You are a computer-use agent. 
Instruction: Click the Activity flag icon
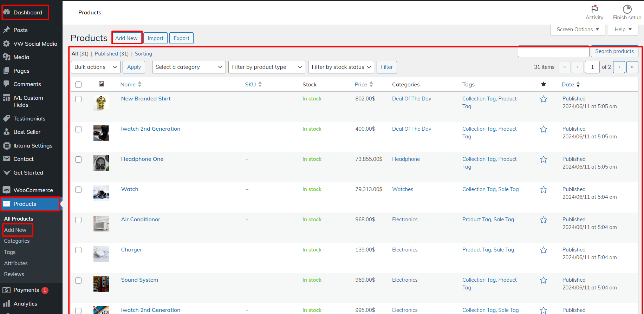(x=594, y=9)
